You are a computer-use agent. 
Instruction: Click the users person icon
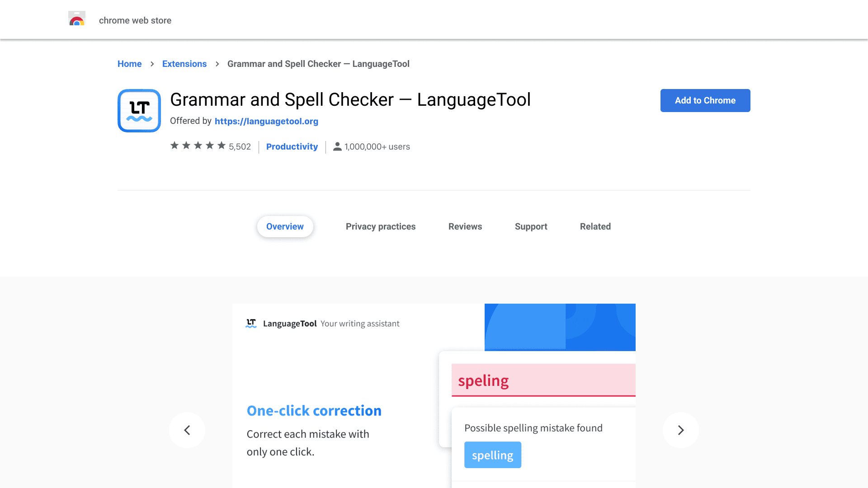coord(337,146)
